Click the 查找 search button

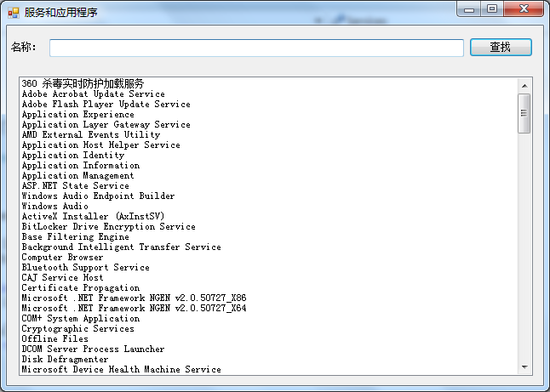click(501, 48)
